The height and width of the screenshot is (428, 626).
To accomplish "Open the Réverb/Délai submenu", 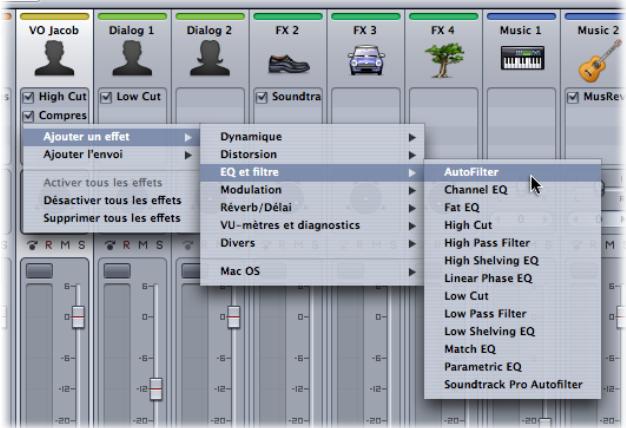I will pos(312,208).
